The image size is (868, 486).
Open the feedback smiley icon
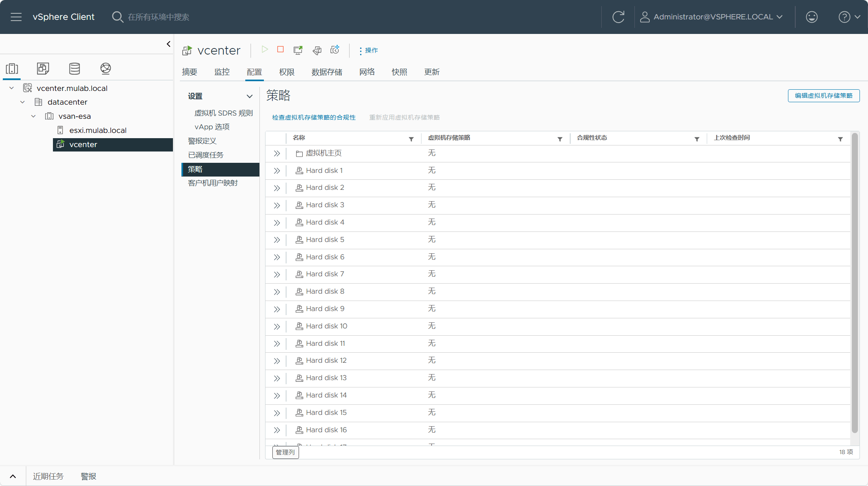point(811,17)
